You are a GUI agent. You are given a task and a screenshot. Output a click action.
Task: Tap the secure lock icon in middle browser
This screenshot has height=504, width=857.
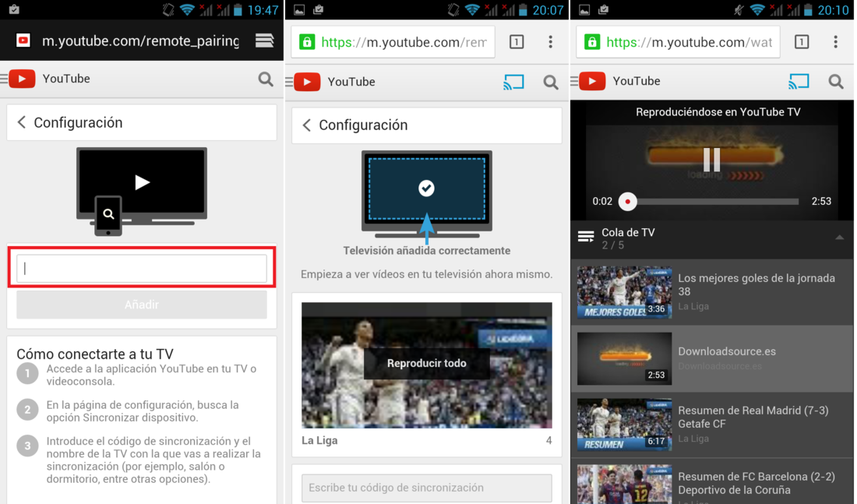(x=307, y=42)
